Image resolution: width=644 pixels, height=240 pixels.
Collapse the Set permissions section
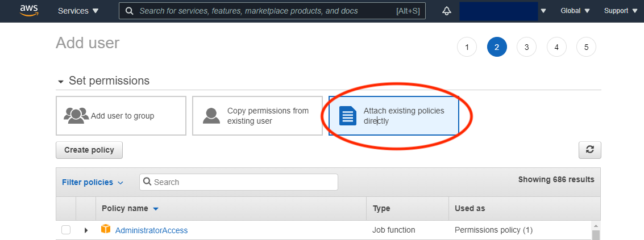tap(61, 82)
